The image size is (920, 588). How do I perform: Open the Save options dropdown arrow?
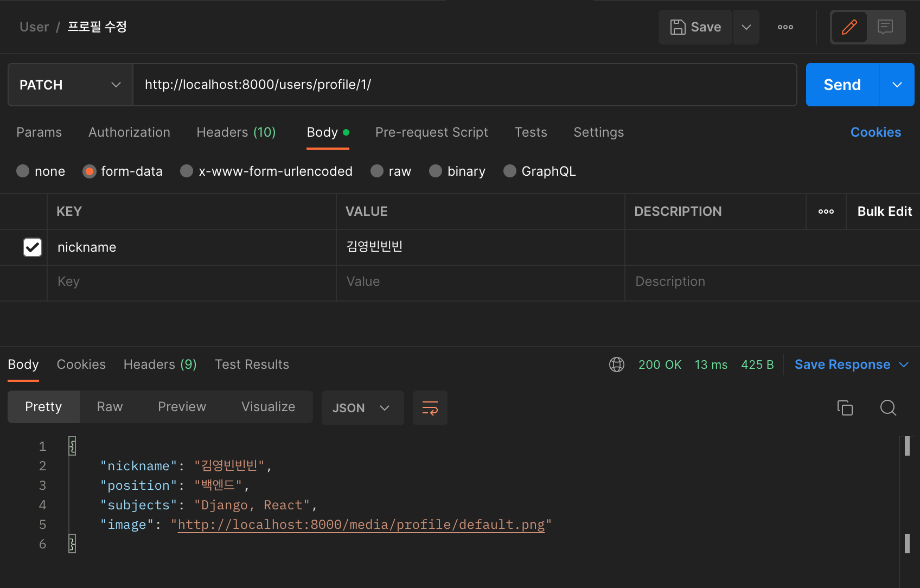pyautogui.click(x=746, y=27)
